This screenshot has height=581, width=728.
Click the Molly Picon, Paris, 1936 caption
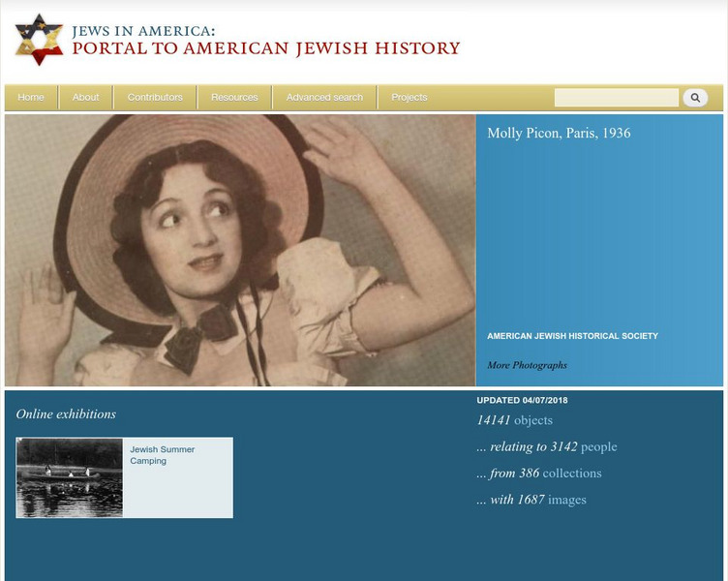[559, 133]
